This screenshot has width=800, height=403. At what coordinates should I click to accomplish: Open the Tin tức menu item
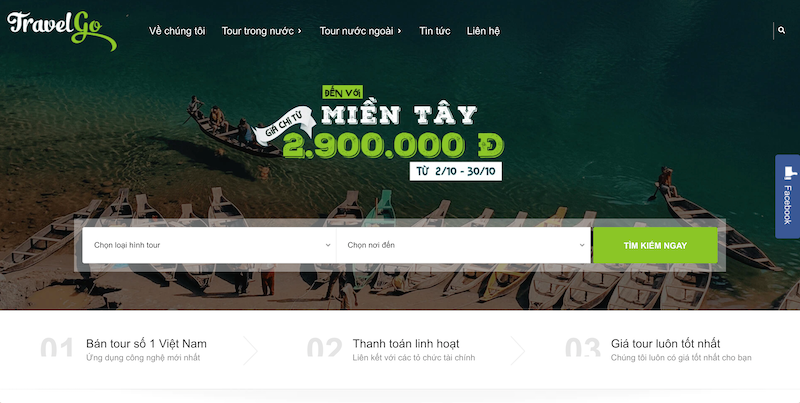435,31
